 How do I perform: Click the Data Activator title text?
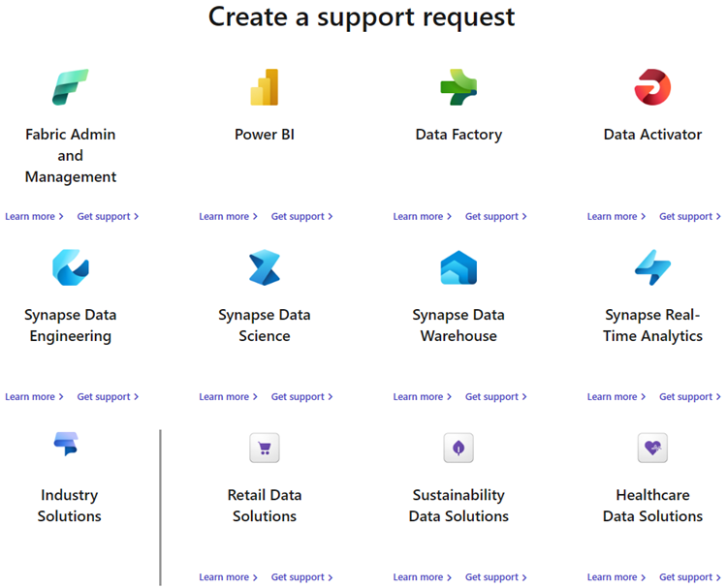pos(652,135)
